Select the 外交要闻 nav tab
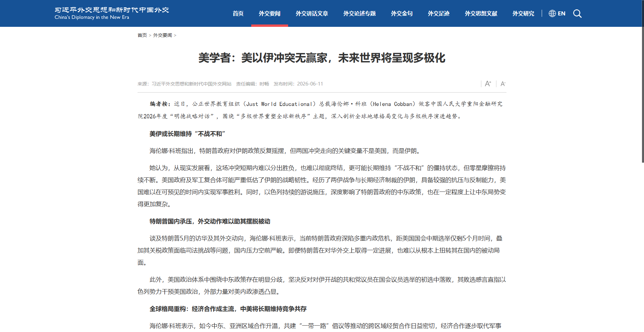The image size is (644, 332). coord(270,13)
